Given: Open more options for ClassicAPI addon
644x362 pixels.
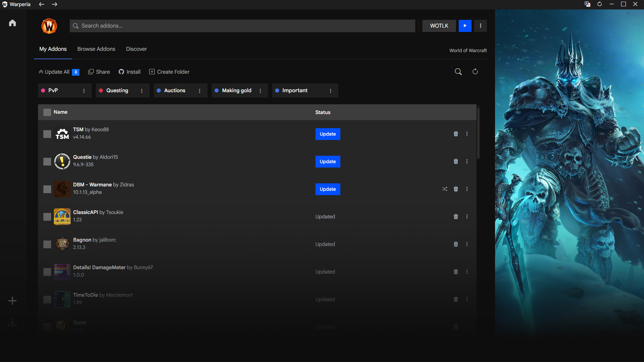Looking at the screenshot, I should [467, 217].
